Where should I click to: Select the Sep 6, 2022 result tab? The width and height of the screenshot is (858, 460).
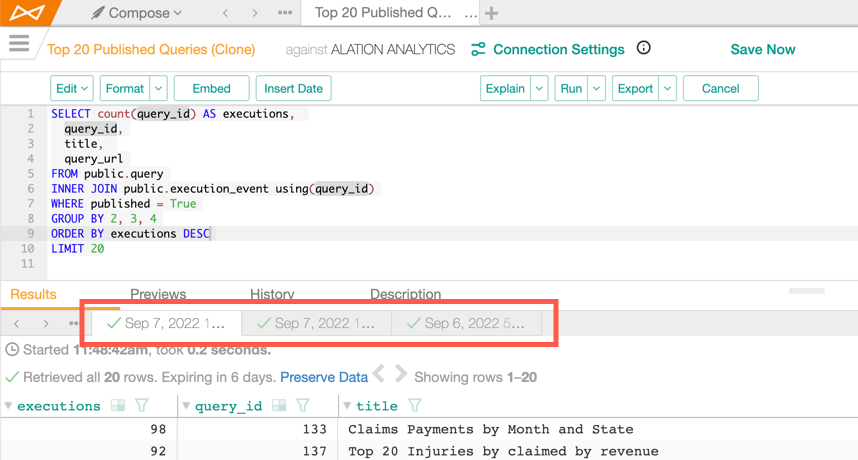pyautogui.click(x=466, y=323)
